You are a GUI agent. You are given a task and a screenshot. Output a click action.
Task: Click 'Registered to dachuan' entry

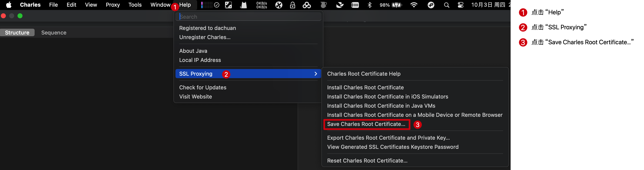tap(208, 28)
